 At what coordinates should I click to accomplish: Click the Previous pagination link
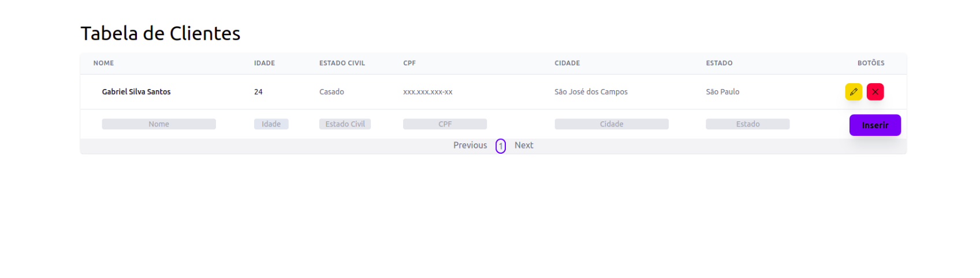pyautogui.click(x=470, y=146)
